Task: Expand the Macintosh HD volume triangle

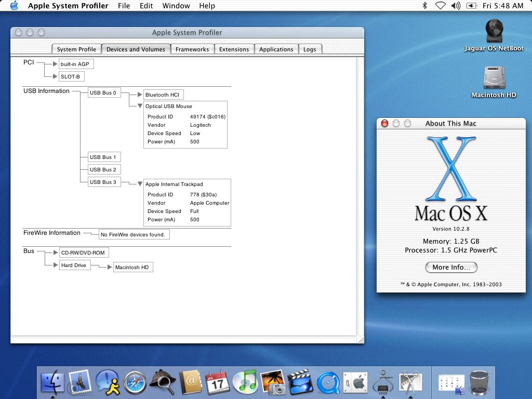Action: [x=110, y=267]
